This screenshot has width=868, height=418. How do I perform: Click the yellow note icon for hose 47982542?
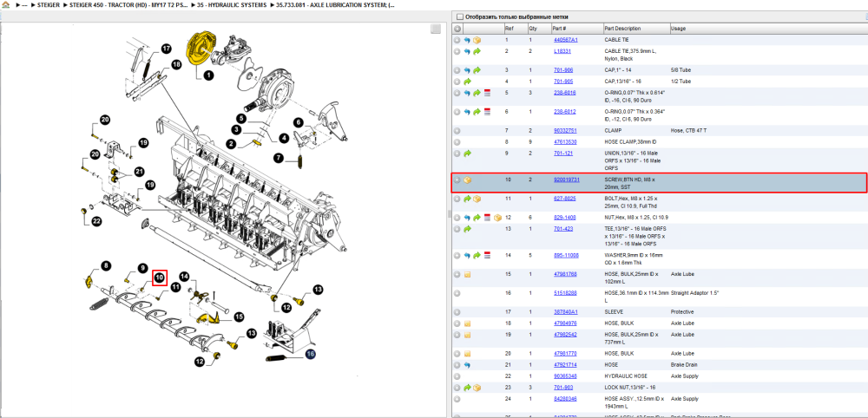(467, 335)
